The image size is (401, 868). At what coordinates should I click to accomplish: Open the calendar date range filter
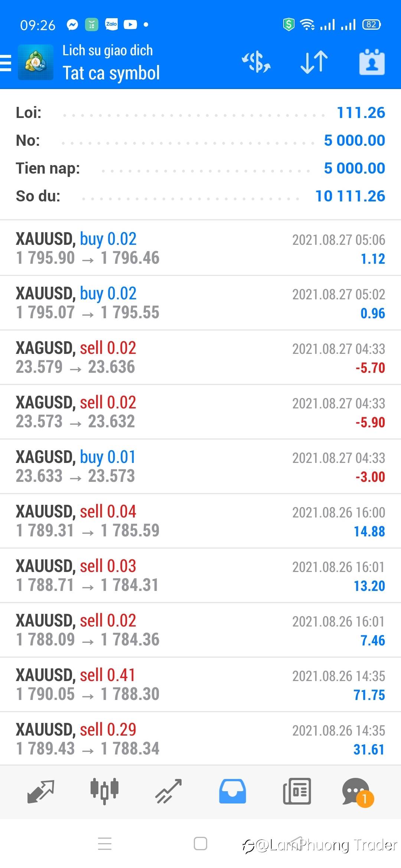pyautogui.click(x=372, y=62)
